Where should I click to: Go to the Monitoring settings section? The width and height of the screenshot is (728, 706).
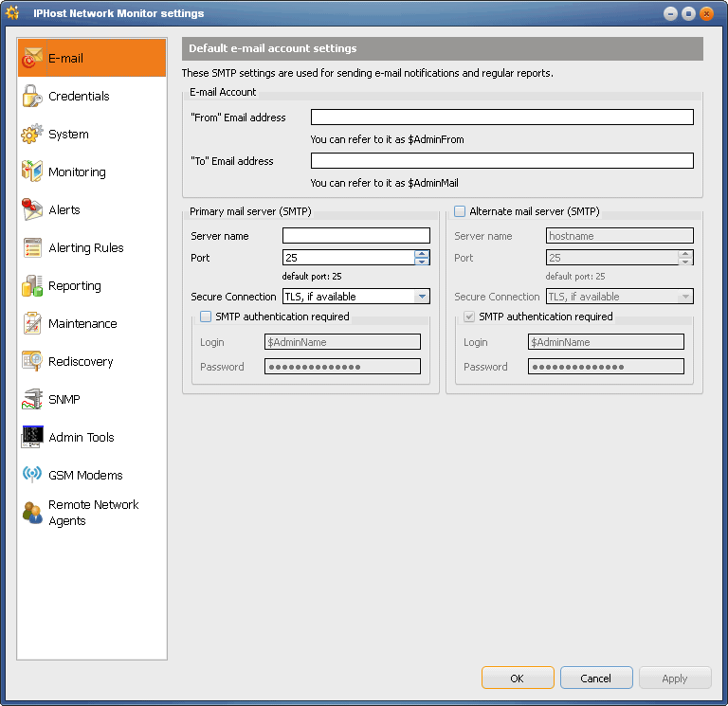point(77,172)
